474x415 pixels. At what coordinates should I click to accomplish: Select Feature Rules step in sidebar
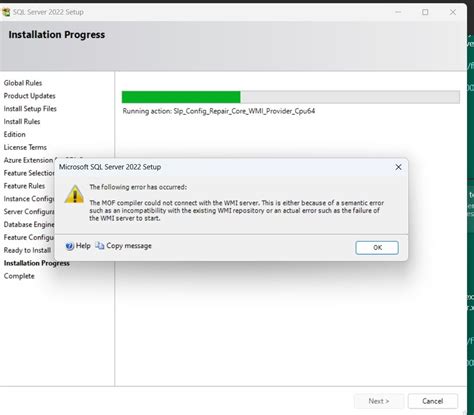click(x=24, y=186)
